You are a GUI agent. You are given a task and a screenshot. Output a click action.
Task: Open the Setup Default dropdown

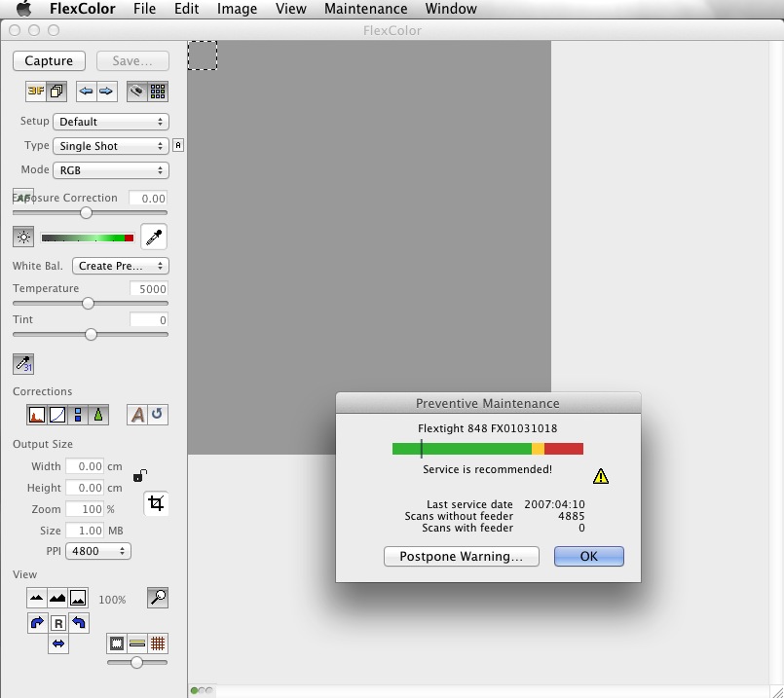pyautogui.click(x=111, y=122)
